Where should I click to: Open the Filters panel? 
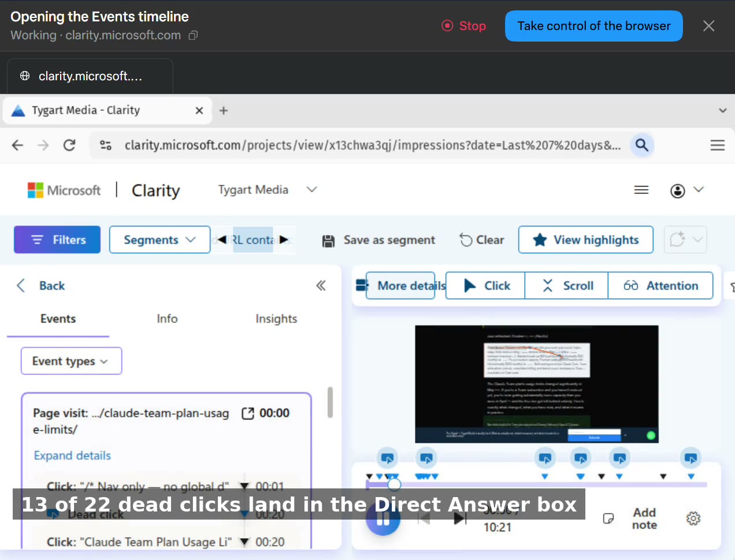pyautogui.click(x=57, y=240)
